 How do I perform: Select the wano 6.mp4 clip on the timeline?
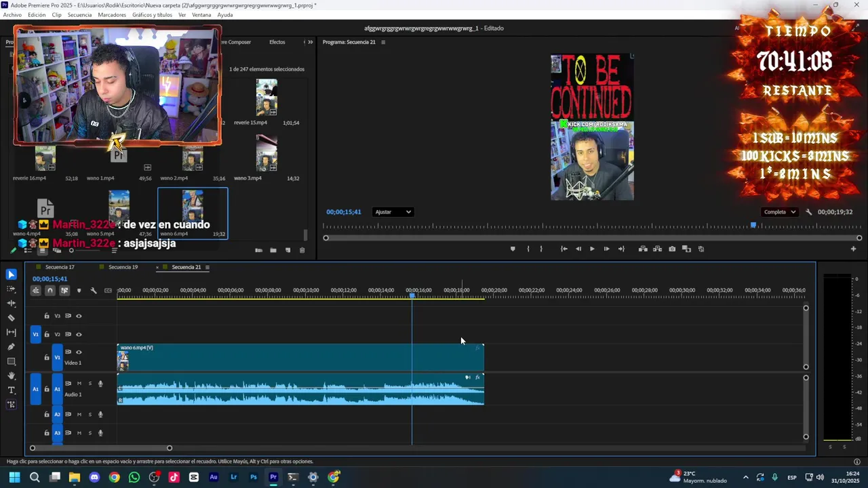coord(300,358)
